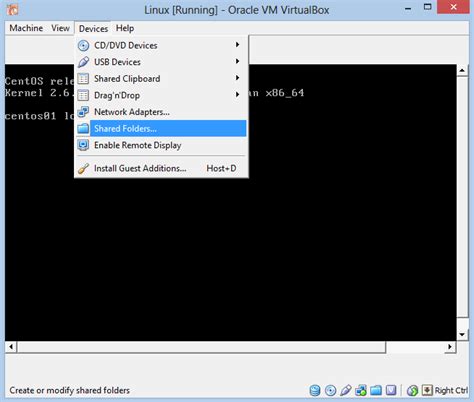Expand USB Devices submenu arrow
Viewport: 474px width, 402px height.
(237, 61)
